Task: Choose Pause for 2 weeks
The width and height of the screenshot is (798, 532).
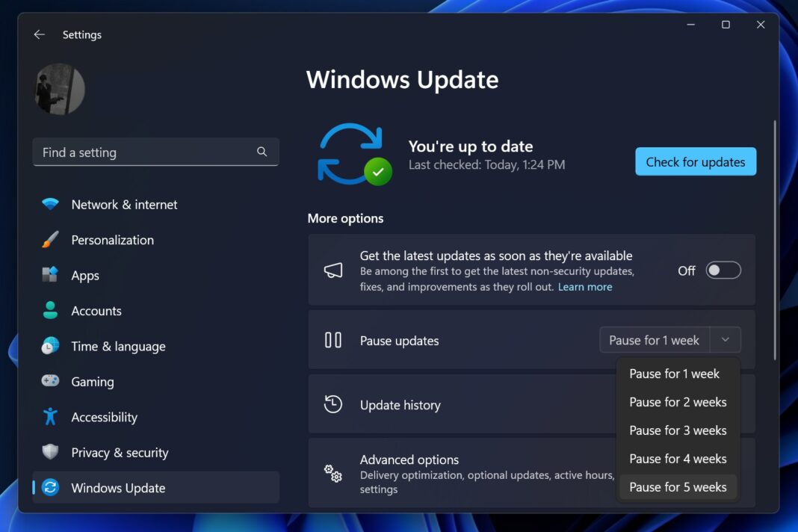Action: (x=678, y=402)
